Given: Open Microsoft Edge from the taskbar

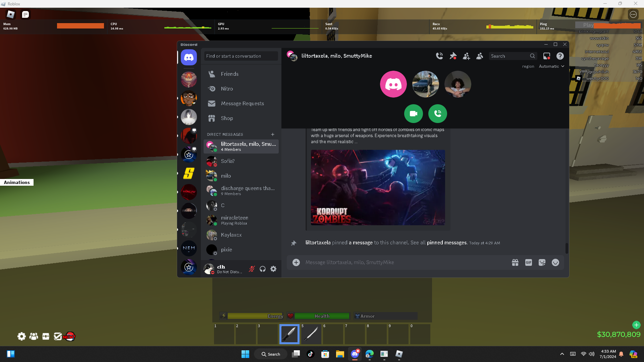Looking at the screenshot, I should (x=370, y=354).
